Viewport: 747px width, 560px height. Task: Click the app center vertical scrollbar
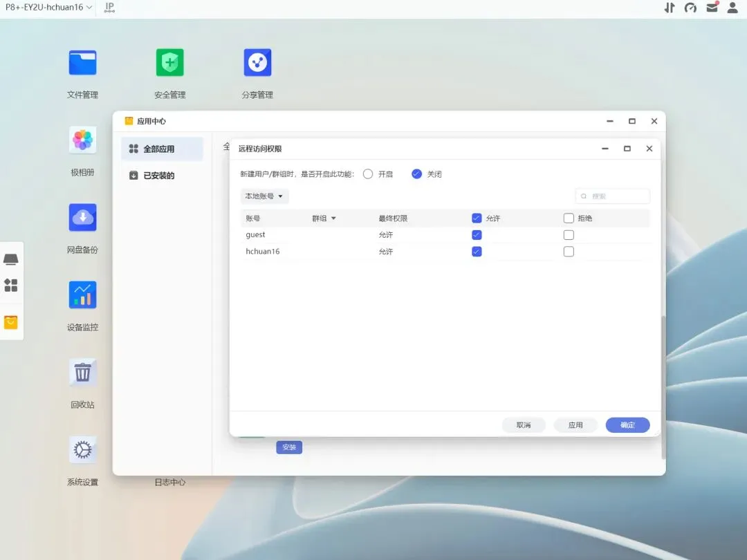663,388
